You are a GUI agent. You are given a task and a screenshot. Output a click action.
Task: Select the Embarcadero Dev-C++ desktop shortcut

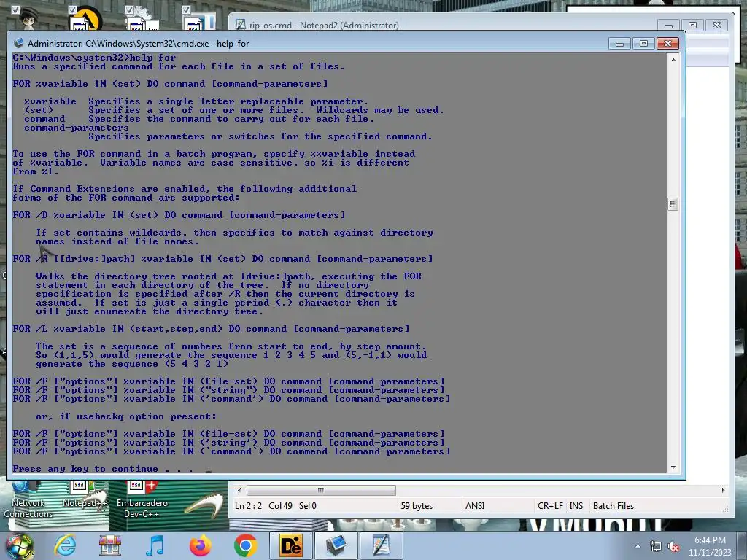pos(142,500)
